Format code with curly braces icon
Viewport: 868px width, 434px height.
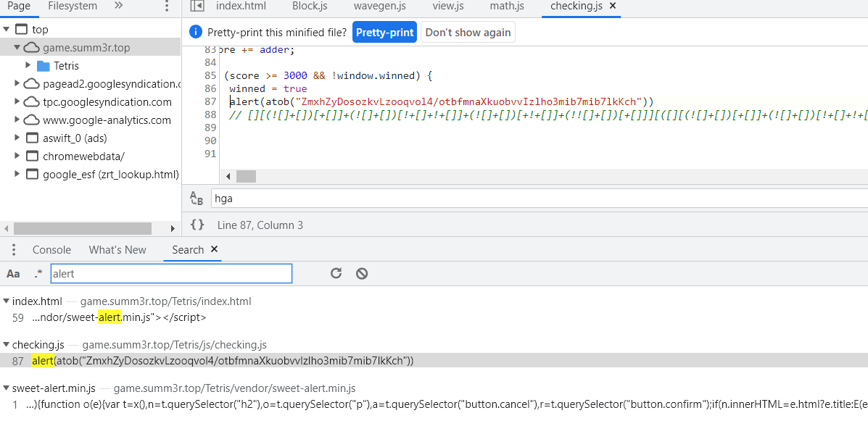[x=198, y=225]
